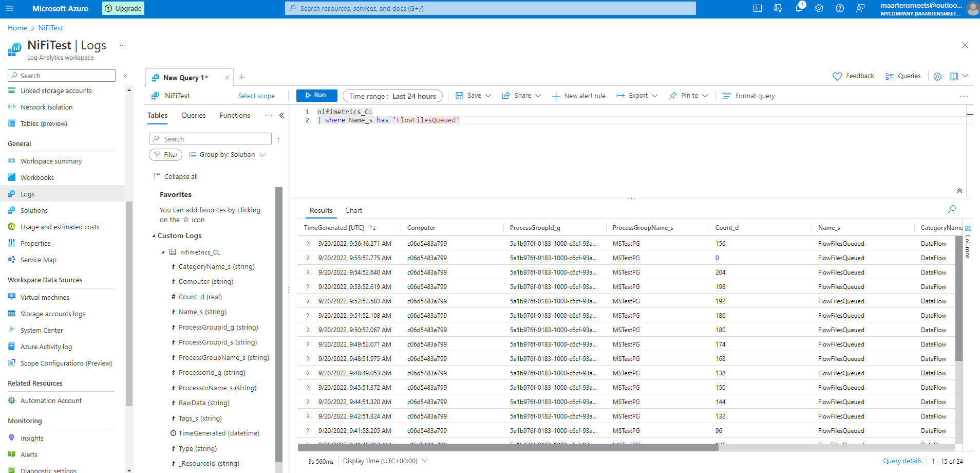
Task: Open the Azure Activity log
Action: [45, 347]
